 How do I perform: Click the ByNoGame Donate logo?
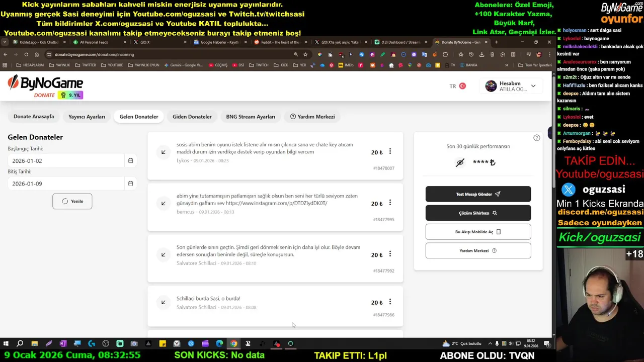tap(45, 86)
